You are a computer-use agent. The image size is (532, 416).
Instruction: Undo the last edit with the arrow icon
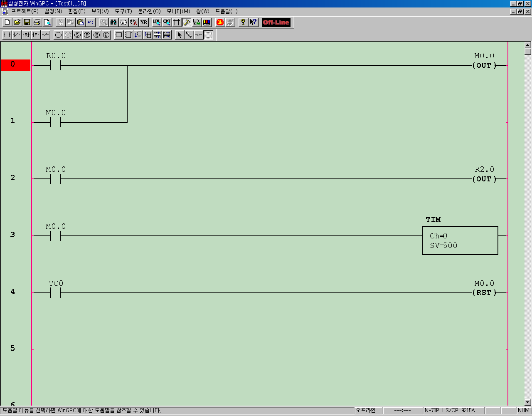91,22
